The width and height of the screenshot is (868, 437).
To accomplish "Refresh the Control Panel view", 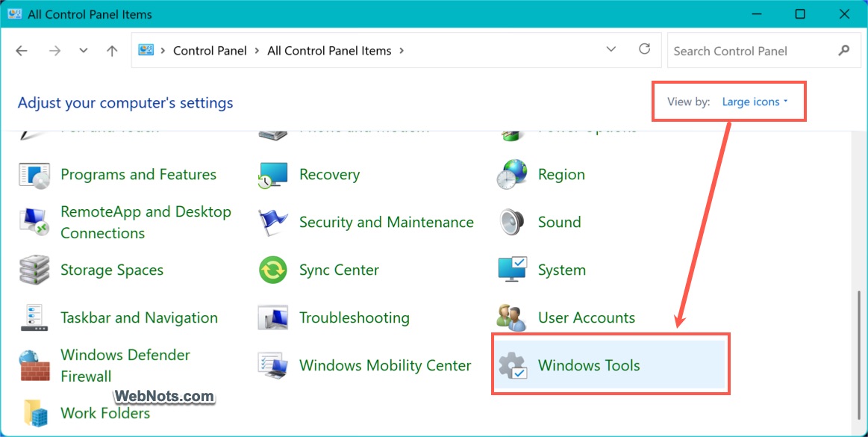I will 644,49.
